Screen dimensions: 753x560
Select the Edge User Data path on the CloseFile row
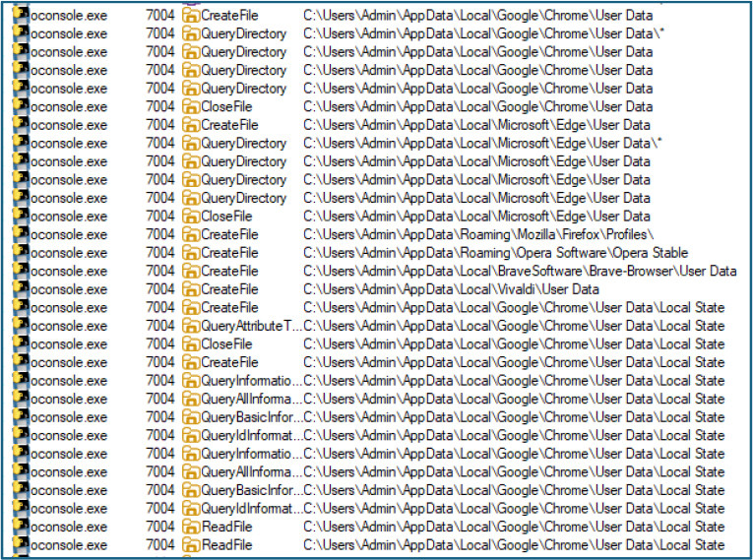476,217
